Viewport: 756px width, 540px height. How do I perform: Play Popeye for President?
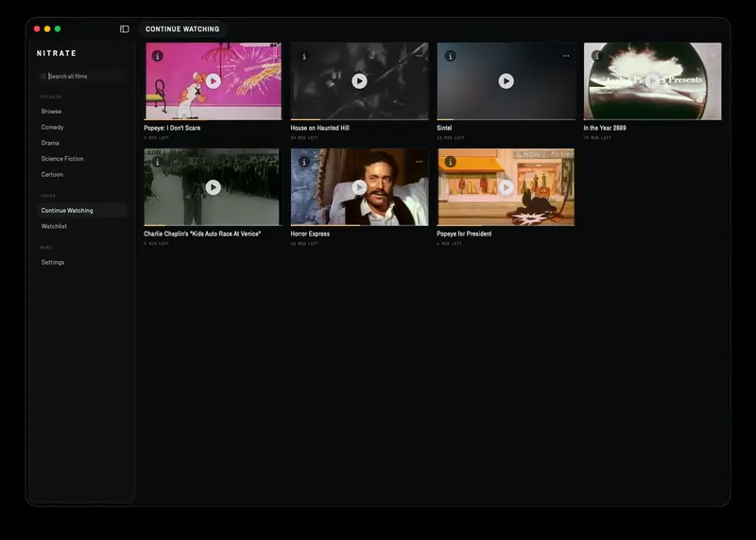tap(506, 187)
